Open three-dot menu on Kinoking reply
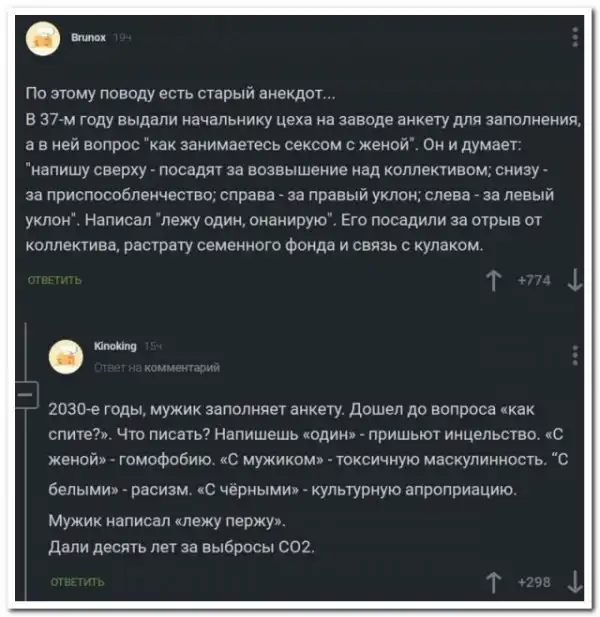The image size is (600, 617). (574, 353)
